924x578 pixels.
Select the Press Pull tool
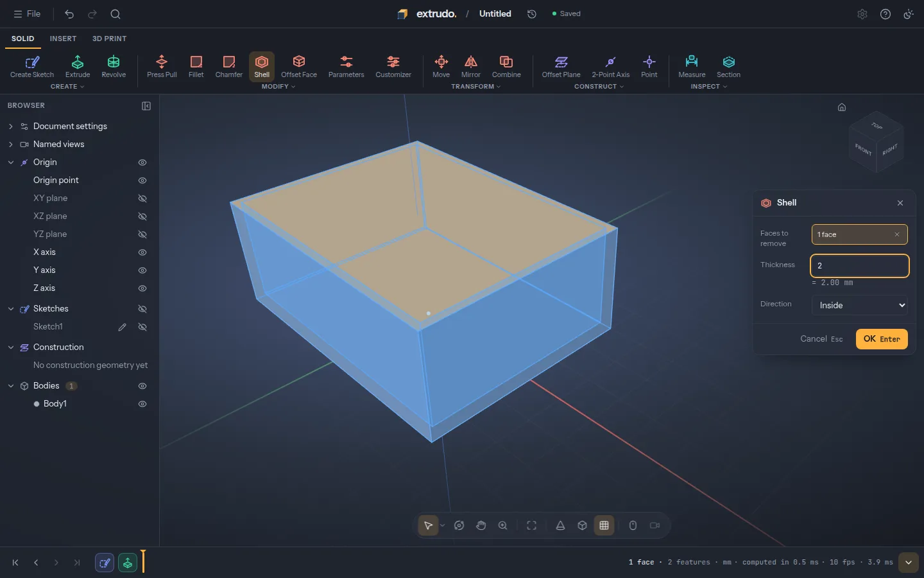pyautogui.click(x=162, y=67)
